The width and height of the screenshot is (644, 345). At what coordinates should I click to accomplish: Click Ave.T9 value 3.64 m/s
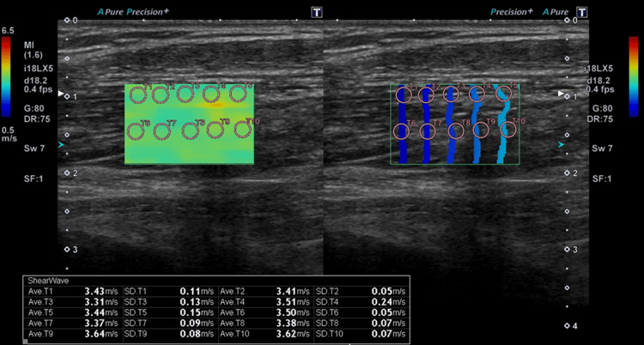click(101, 334)
